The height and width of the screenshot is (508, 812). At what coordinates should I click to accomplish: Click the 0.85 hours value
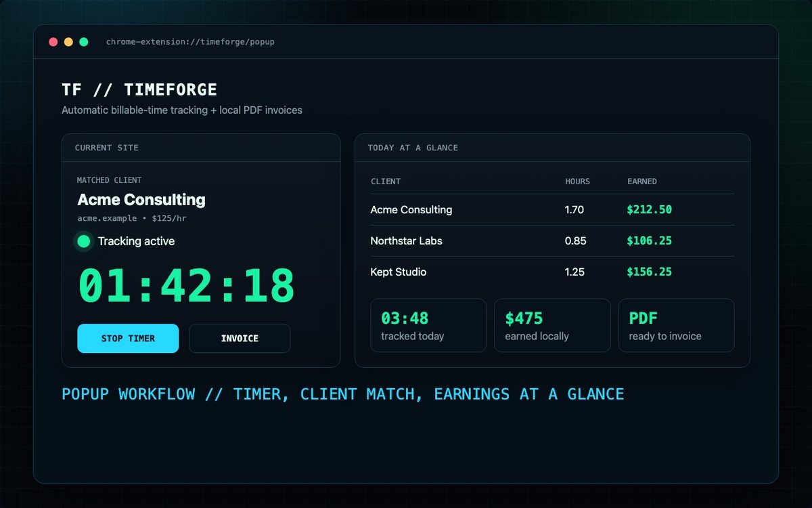(x=576, y=241)
